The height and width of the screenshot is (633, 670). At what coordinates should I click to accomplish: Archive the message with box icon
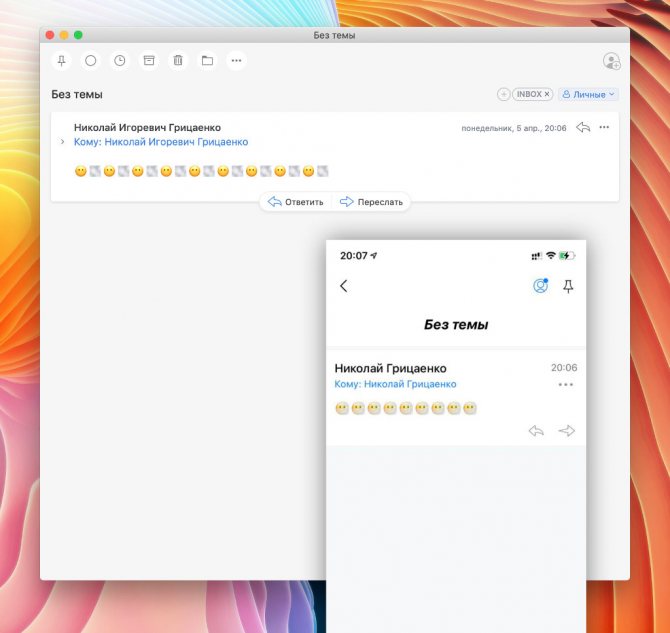[x=149, y=61]
